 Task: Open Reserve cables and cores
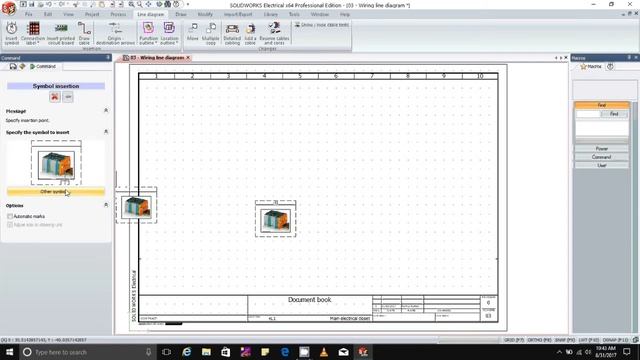[274, 33]
